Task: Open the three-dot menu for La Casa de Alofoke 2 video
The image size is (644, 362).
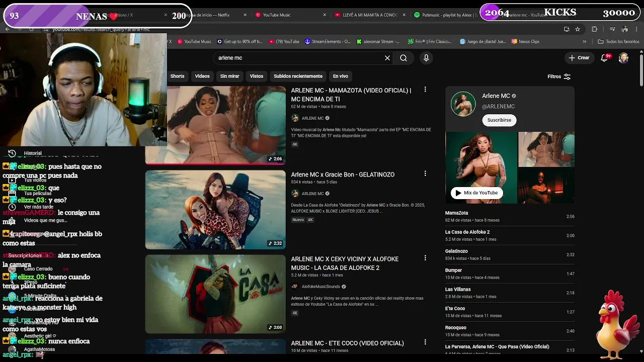Action: [425, 258]
